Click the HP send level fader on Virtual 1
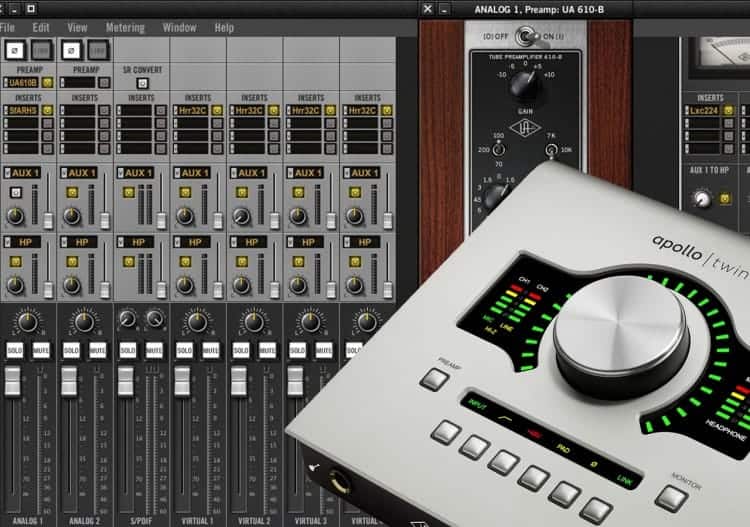This screenshot has height=527, width=750. pos(218,290)
